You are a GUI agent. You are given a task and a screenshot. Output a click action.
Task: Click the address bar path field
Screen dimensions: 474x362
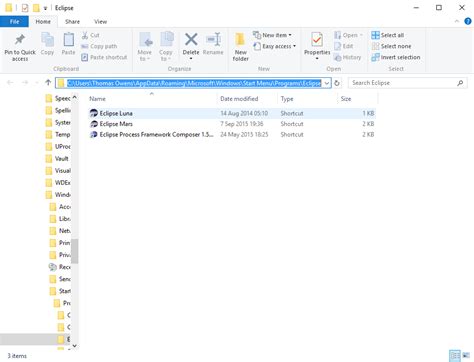pos(194,83)
